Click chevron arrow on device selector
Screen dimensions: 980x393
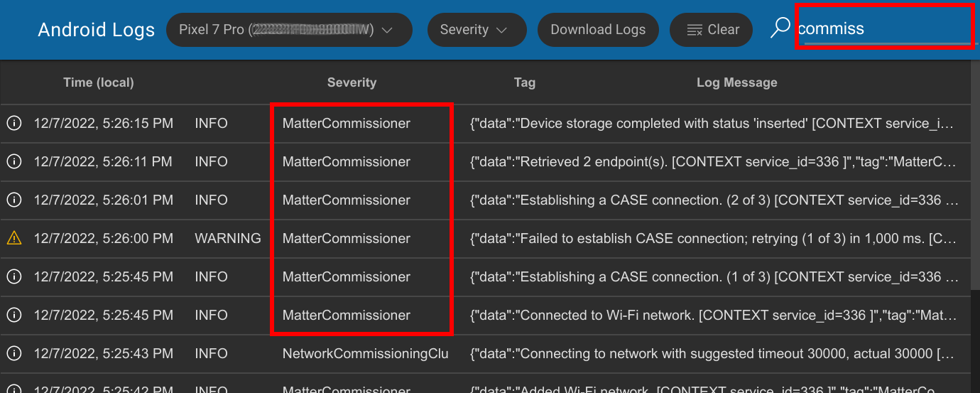click(x=387, y=30)
